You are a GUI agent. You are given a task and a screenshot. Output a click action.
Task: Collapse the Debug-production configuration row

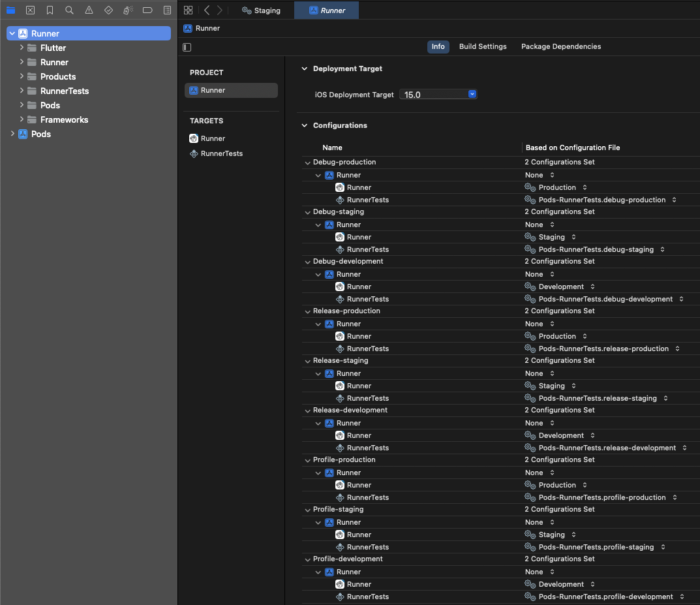pos(307,163)
